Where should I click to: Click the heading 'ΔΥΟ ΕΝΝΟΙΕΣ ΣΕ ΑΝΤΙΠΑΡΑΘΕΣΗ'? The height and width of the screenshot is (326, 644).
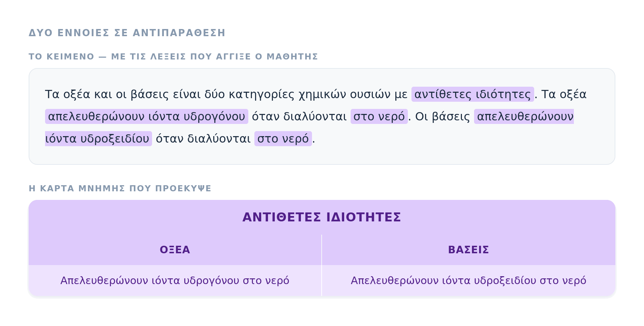point(127,33)
